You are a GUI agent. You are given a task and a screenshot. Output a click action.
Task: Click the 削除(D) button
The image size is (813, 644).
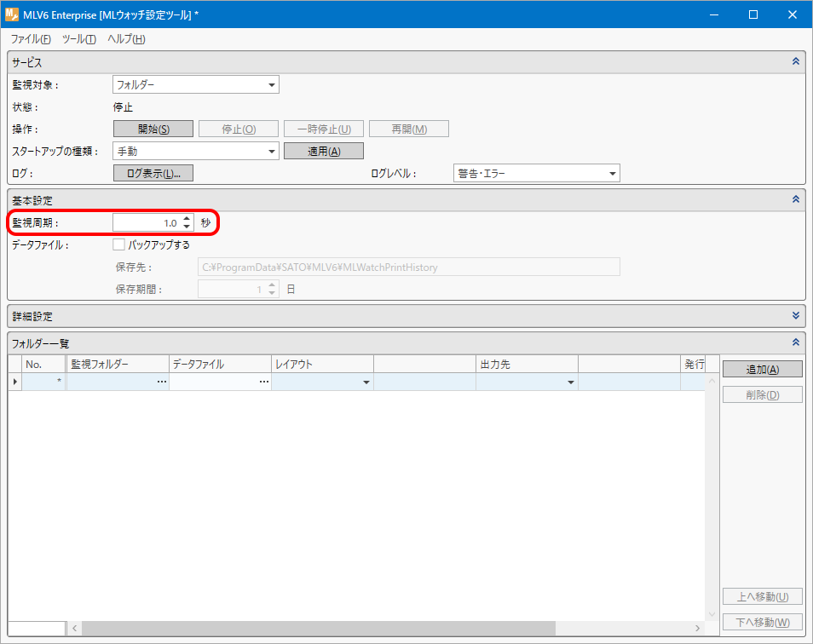click(762, 394)
